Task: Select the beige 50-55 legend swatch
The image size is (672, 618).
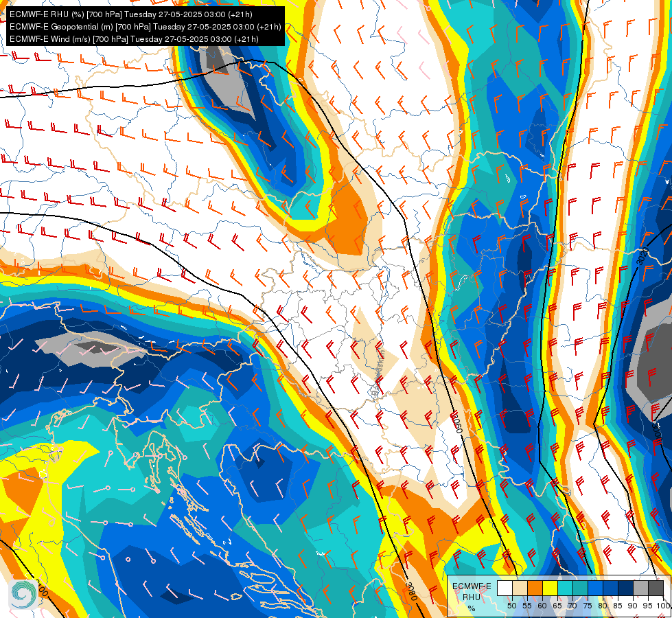Action: point(520,588)
